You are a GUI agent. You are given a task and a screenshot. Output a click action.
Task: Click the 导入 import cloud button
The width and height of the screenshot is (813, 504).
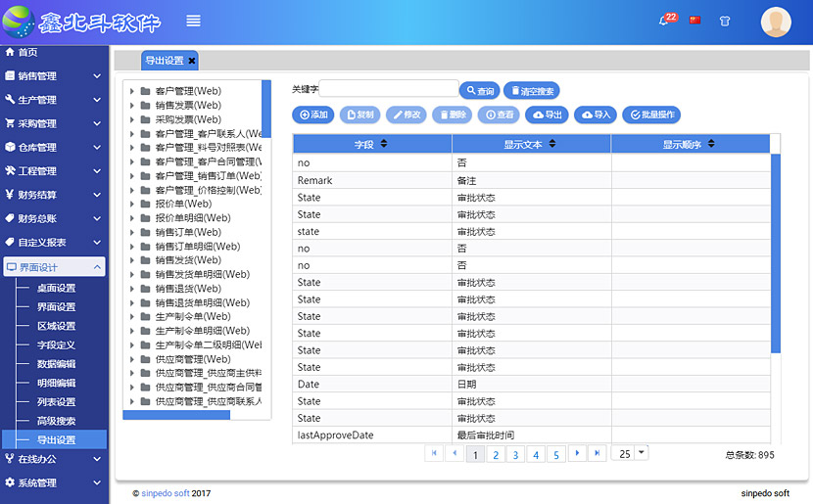[x=596, y=115]
